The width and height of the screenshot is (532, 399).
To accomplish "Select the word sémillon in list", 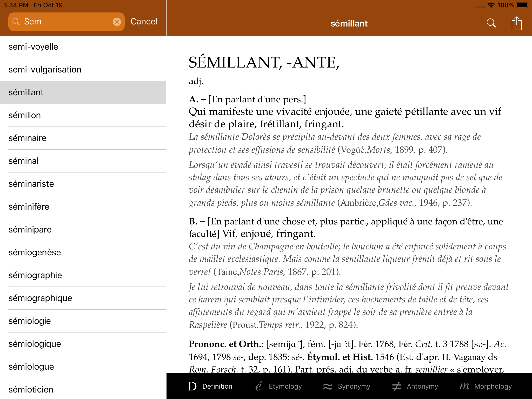I will [x=25, y=115].
